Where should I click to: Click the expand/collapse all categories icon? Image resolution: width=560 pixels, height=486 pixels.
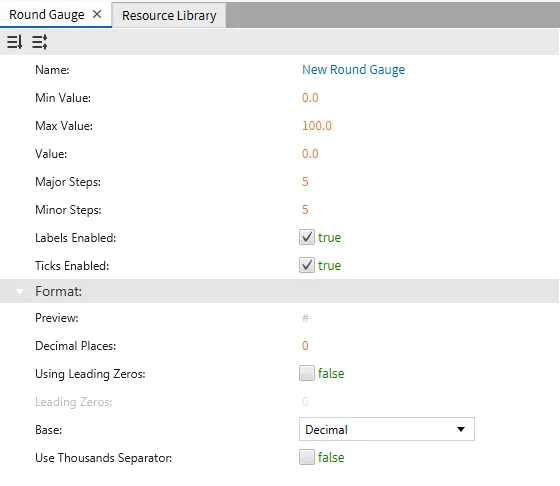click(x=40, y=42)
